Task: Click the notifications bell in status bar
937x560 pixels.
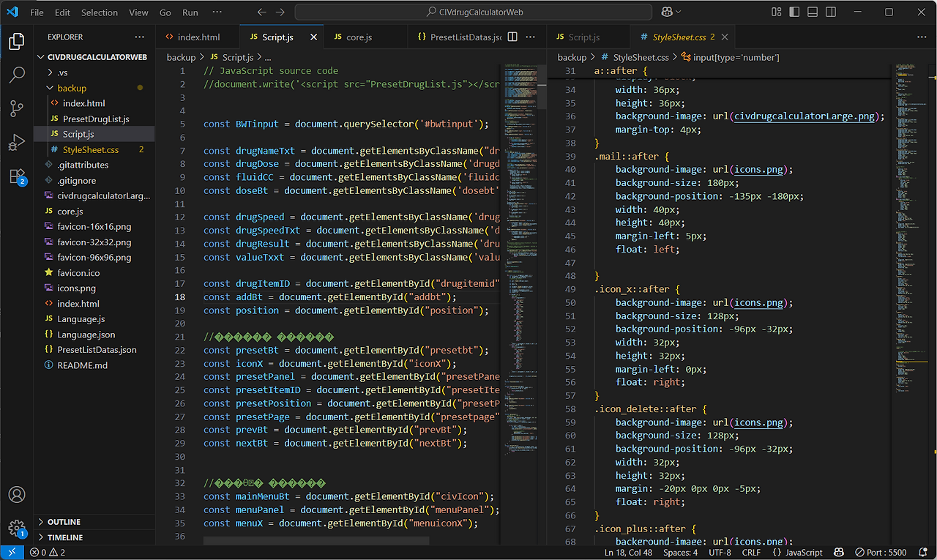Action: [x=924, y=553]
